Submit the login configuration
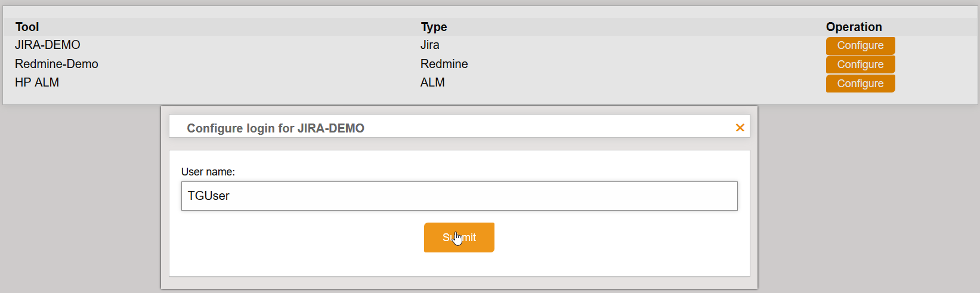980x293 pixels. point(459,238)
